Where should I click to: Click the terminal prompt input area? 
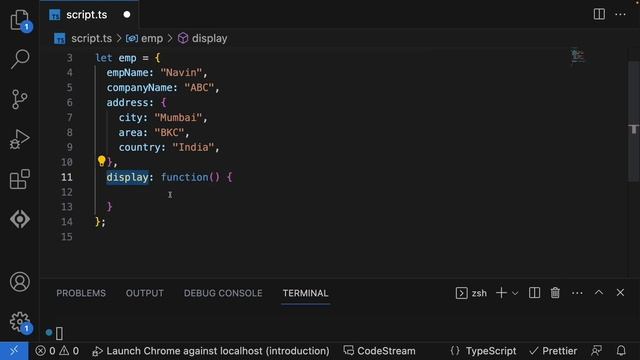[x=60, y=333]
